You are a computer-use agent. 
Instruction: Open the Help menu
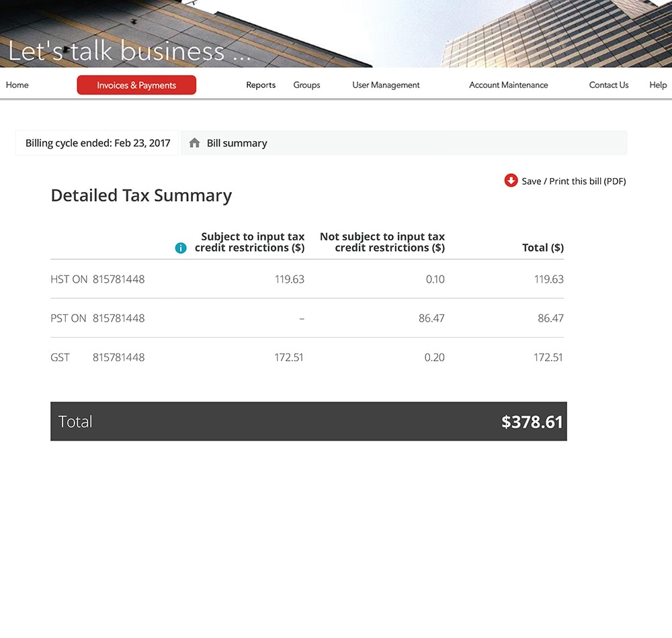pyautogui.click(x=658, y=85)
